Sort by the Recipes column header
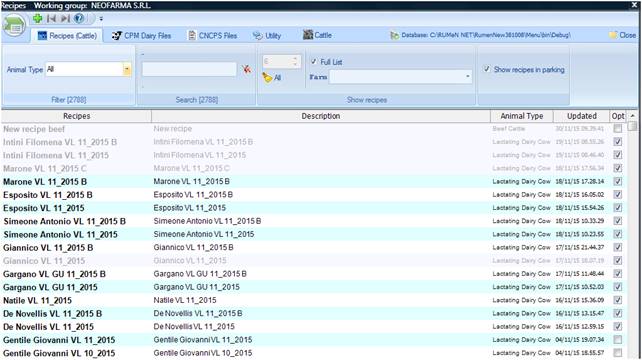 click(x=77, y=116)
